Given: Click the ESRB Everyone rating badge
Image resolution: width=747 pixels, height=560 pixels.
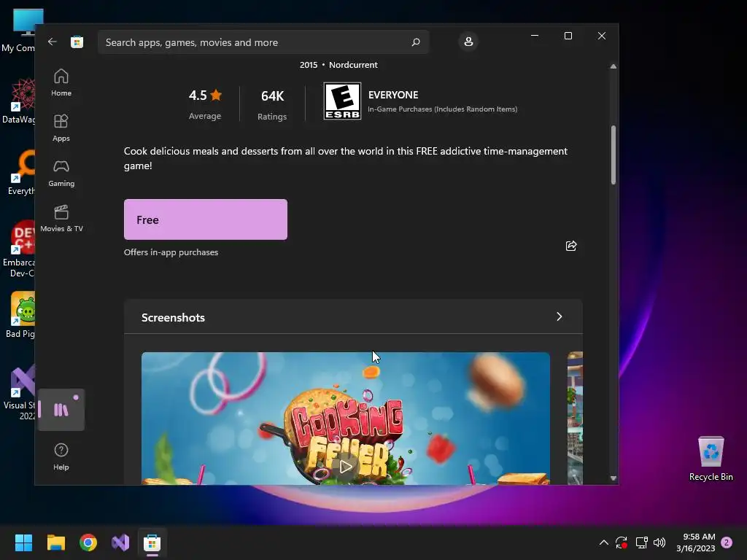Looking at the screenshot, I should [342, 101].
